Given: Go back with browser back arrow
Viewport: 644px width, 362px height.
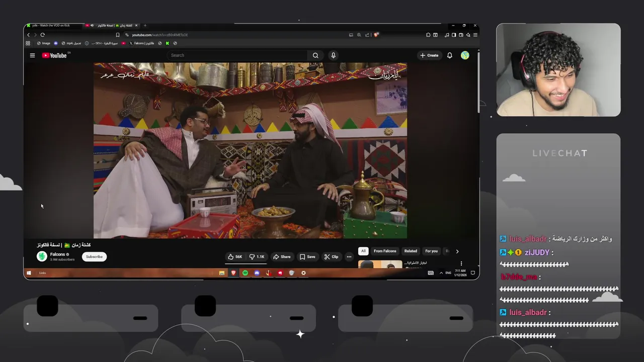Looking at the screenshot, I should click(28, 35).
